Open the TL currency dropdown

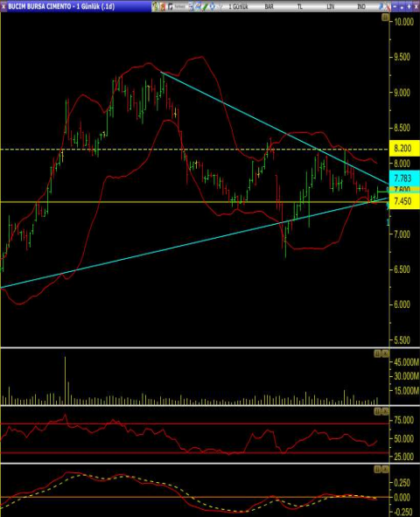(x=299, y=6)
